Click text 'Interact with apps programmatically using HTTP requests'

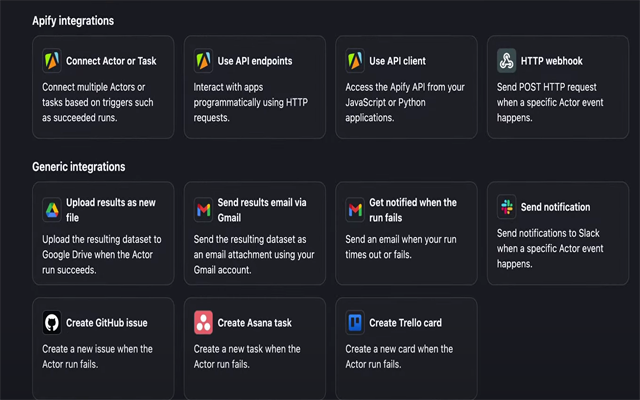pos(251,102)
